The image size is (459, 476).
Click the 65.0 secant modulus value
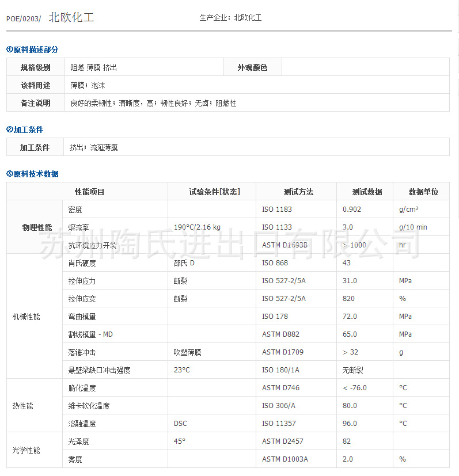coord(350,334)
